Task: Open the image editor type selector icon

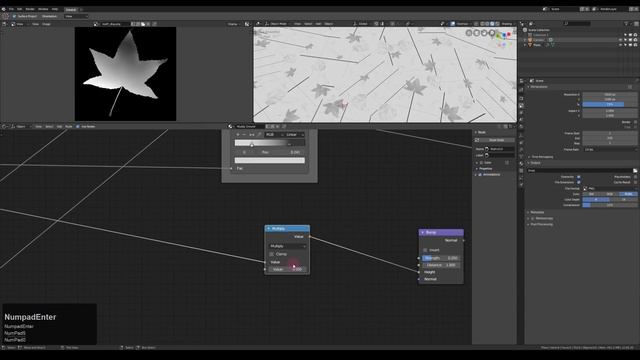Action: 4,24
